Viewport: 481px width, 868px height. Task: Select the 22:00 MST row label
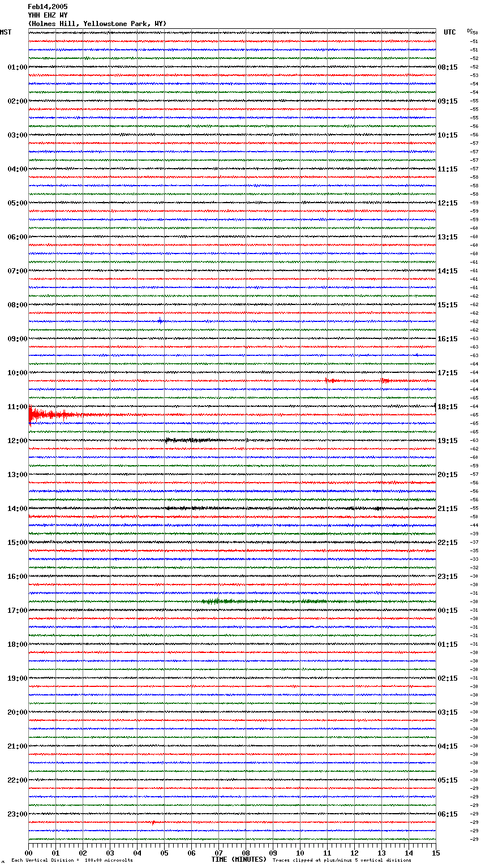point(18,780)
